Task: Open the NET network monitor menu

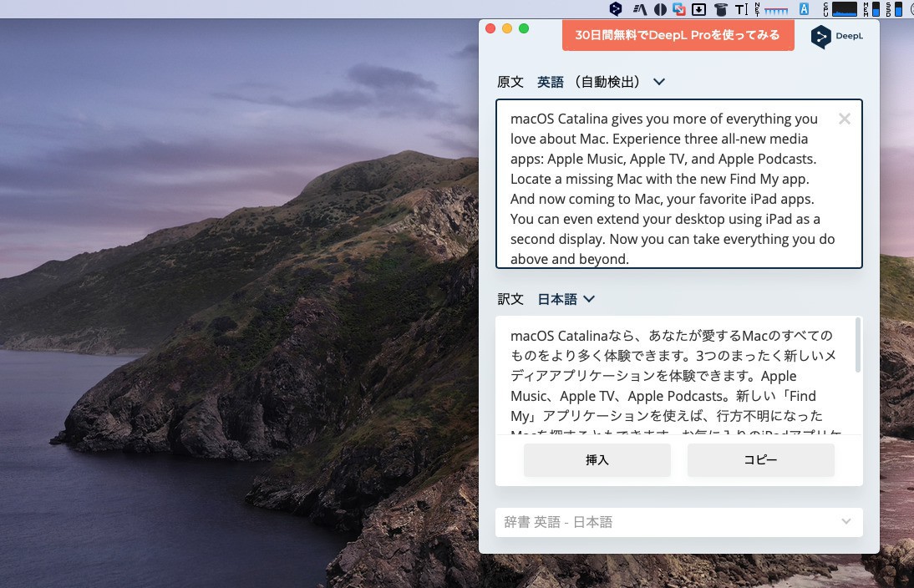Action: 771,8
